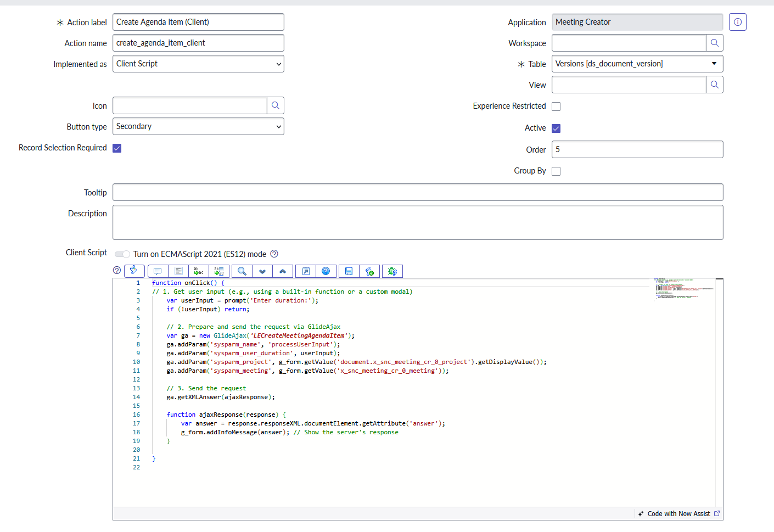Click the 'Client Script' field label
Screen dimensions: 774x532
click(x=86, y=253)
